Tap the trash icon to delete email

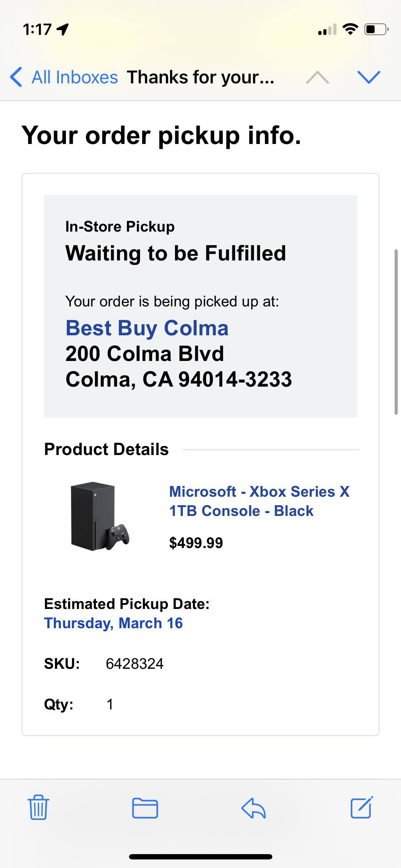[38, 807]
